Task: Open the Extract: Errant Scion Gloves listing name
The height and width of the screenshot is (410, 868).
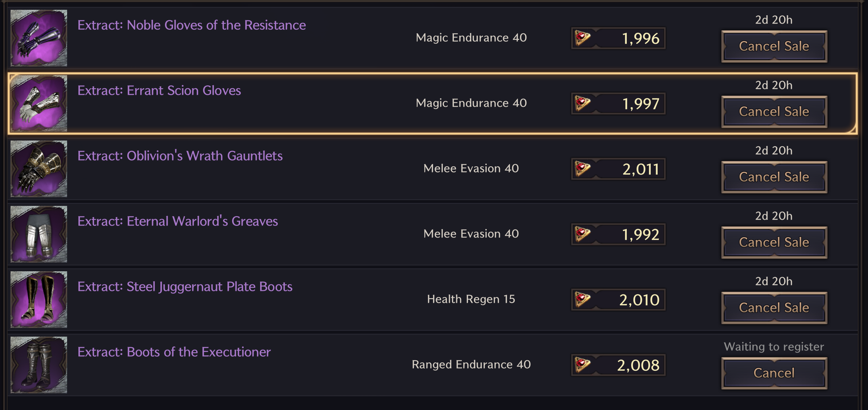Action: click(x=159, y=90)
